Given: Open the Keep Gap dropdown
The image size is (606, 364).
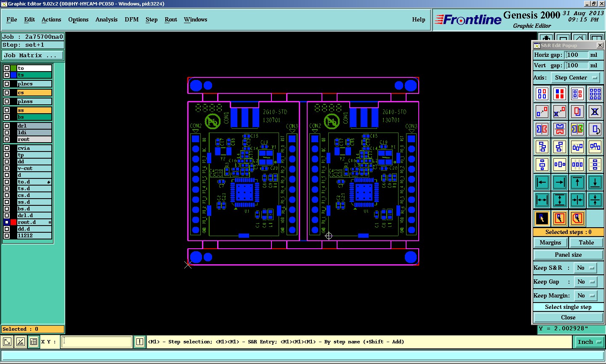Looking at the screenshot, I should [x=586, y=282].
